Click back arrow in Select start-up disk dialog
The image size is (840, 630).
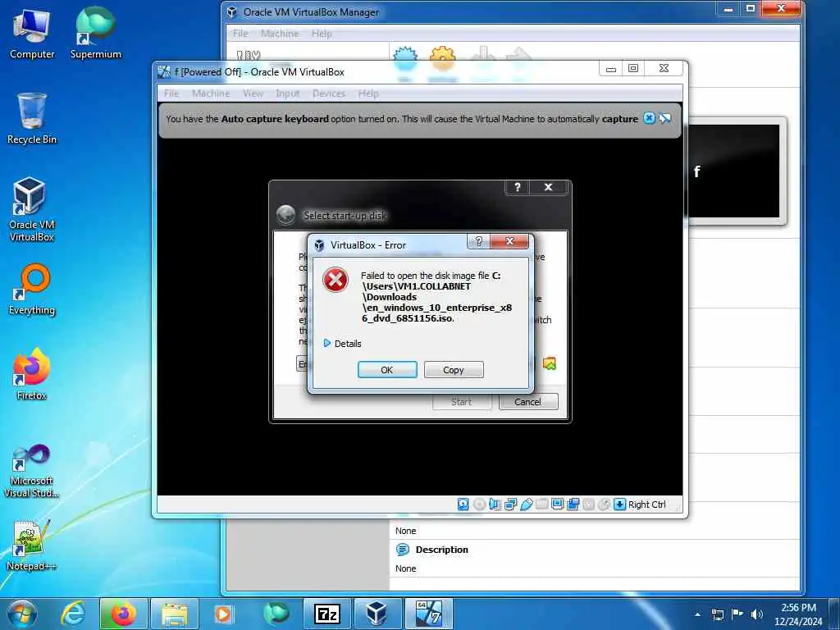pyautogui.click(x=285, y=215)
